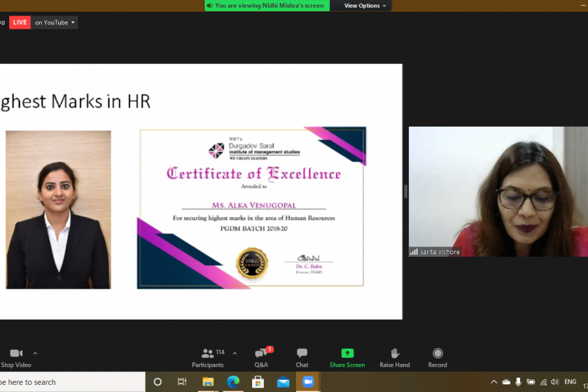Open the Participants panel

pyautogui.click(x=207, y=358)
